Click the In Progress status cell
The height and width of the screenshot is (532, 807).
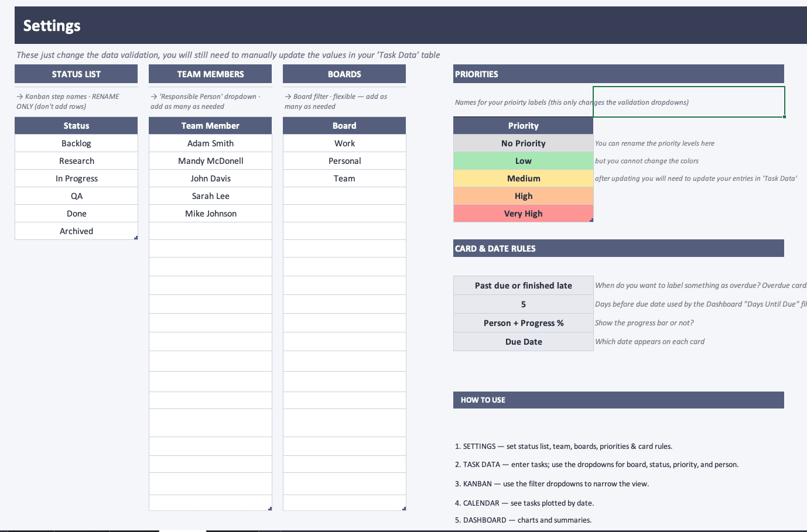coord(76,179)
